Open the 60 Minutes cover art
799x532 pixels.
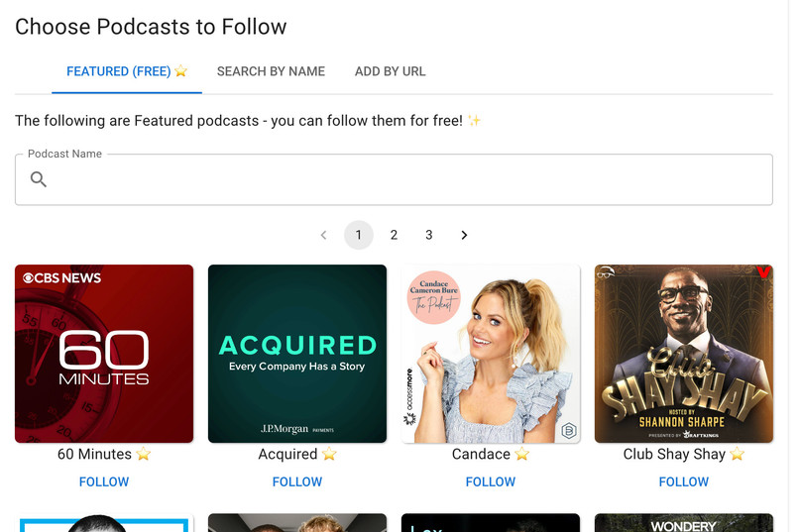point(104,354)
